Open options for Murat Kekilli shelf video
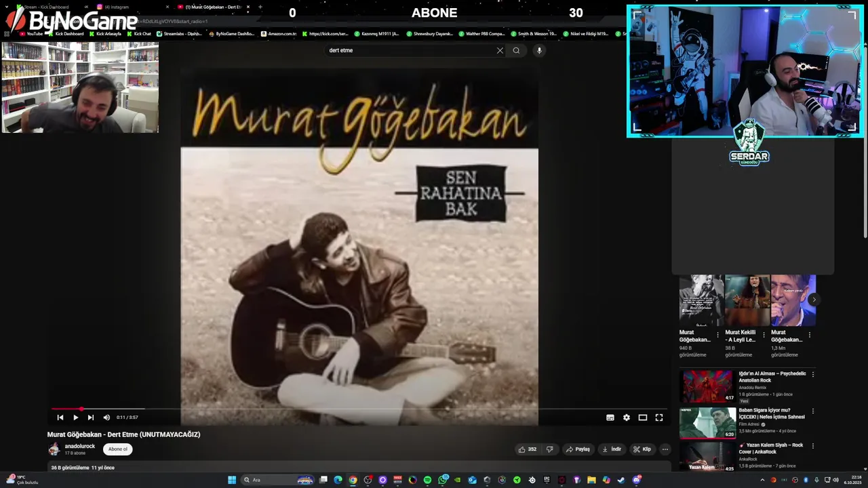This screenshot has width=868, height=488. pyautogui.click(x=764, y=335)
